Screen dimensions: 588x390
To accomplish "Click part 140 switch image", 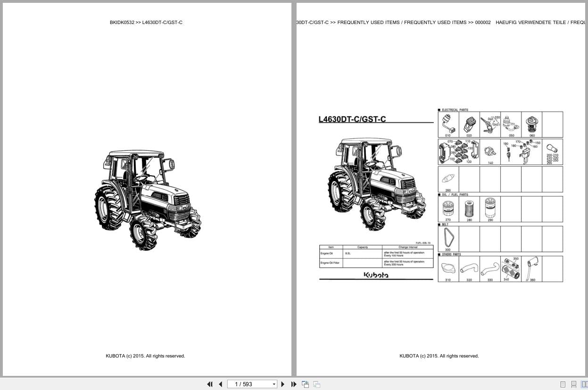I will coord(490,151).
